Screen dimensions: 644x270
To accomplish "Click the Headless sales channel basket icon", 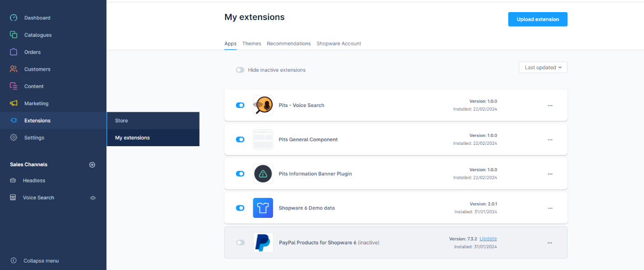I will 13,181.
